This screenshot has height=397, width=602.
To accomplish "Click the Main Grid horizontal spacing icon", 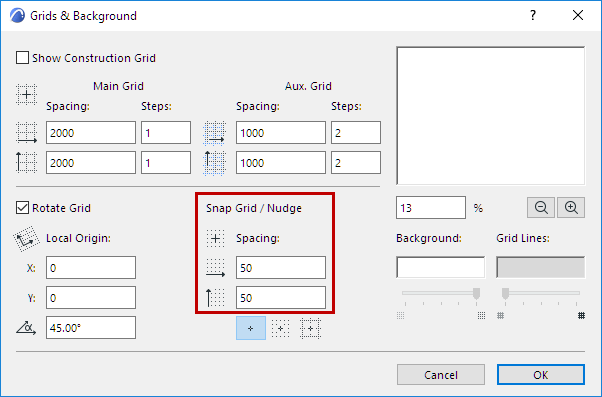I will [x=26, y=133].
